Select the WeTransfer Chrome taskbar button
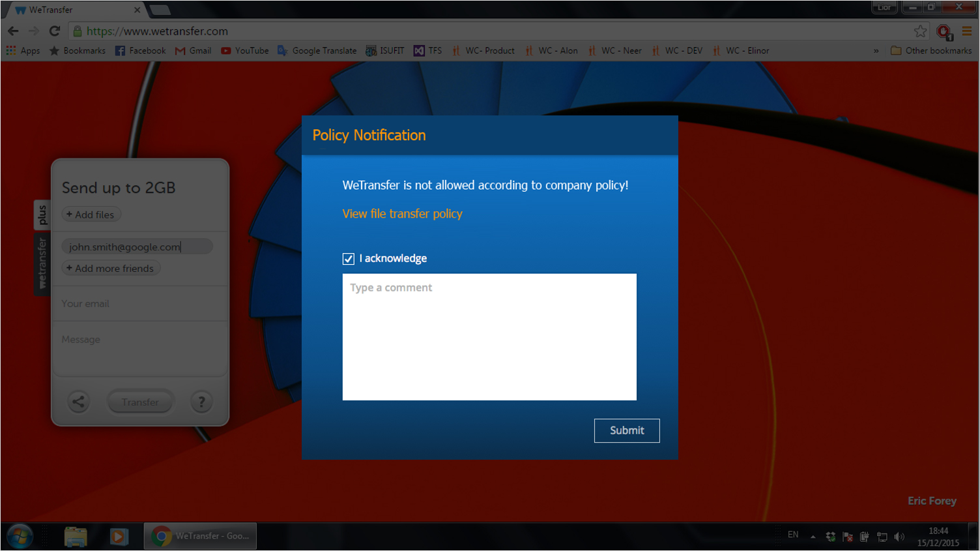Image resolution: width=980 pixels, height=551 pixels. (x=200, y=536)
